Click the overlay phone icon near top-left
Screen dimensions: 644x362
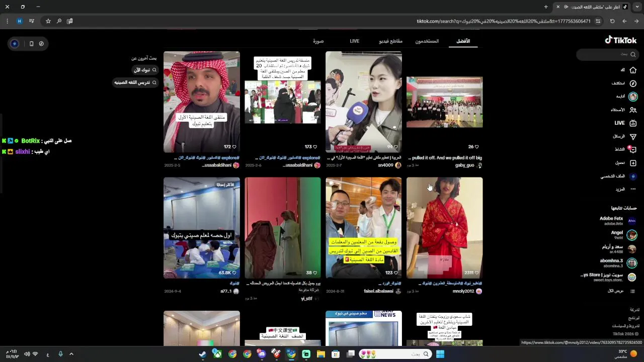coord(31,44)
